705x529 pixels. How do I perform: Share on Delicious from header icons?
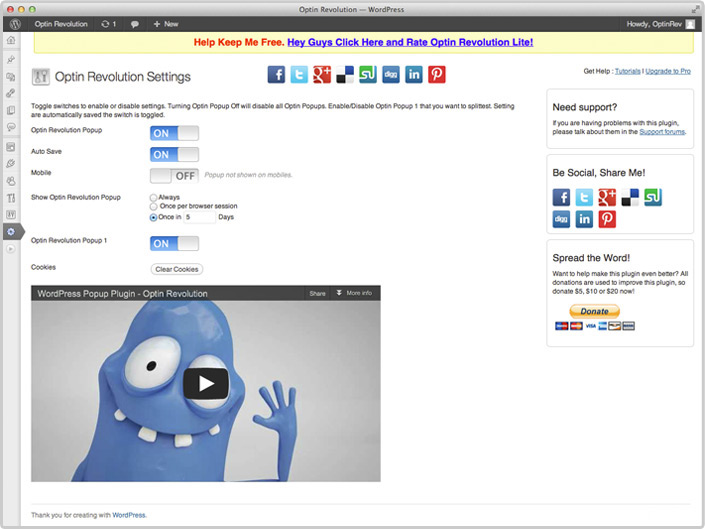(x=345, y=75)
